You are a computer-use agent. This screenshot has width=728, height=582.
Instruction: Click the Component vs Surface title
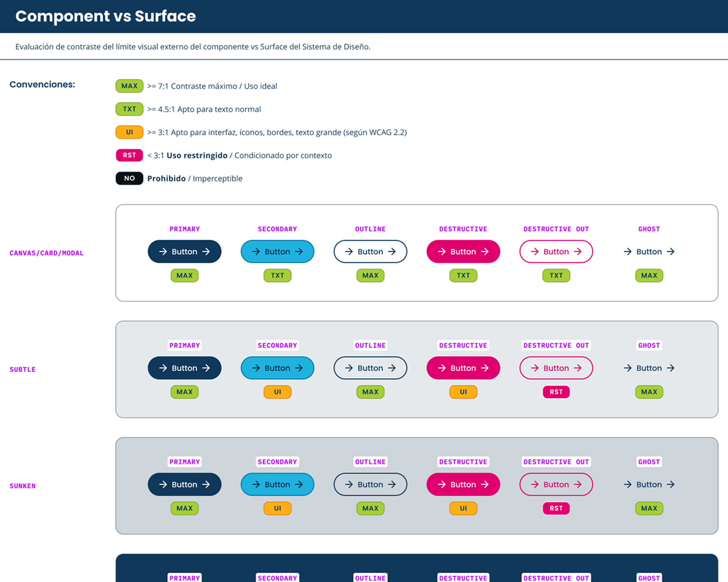(105, 16)
